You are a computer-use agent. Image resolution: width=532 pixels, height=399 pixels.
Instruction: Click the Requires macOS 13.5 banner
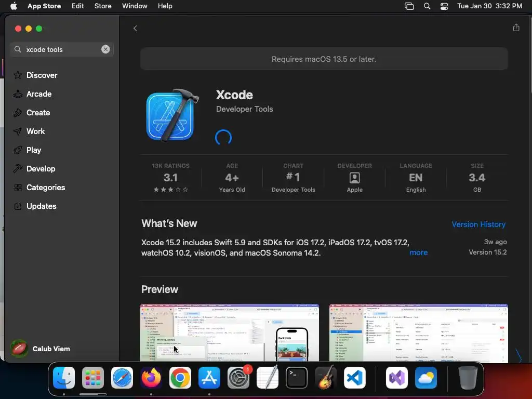click(324, 59)
